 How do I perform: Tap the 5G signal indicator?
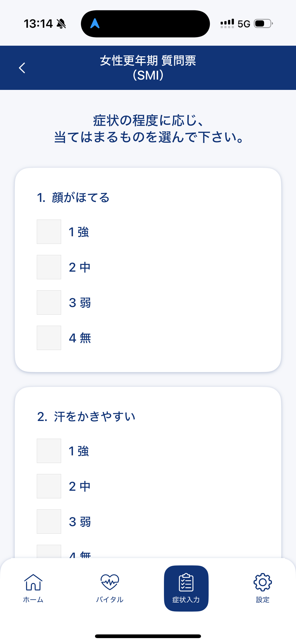(243, 24)
